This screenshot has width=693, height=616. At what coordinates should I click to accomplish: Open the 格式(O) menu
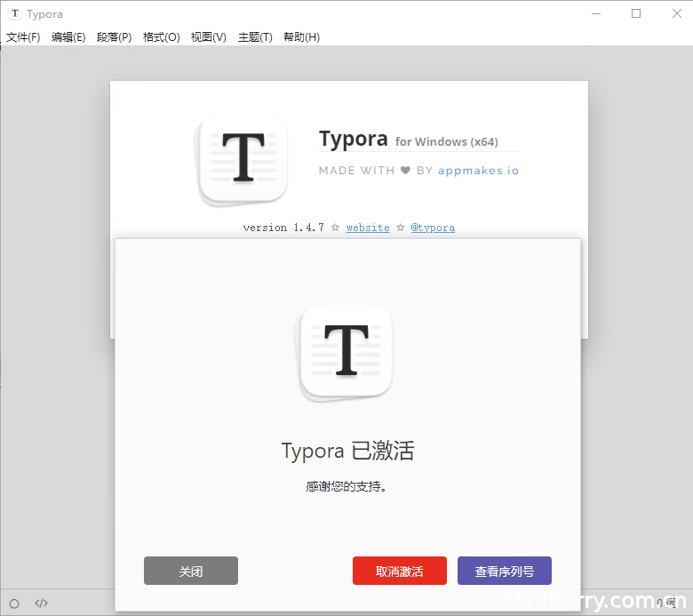[x=162, y=37]
